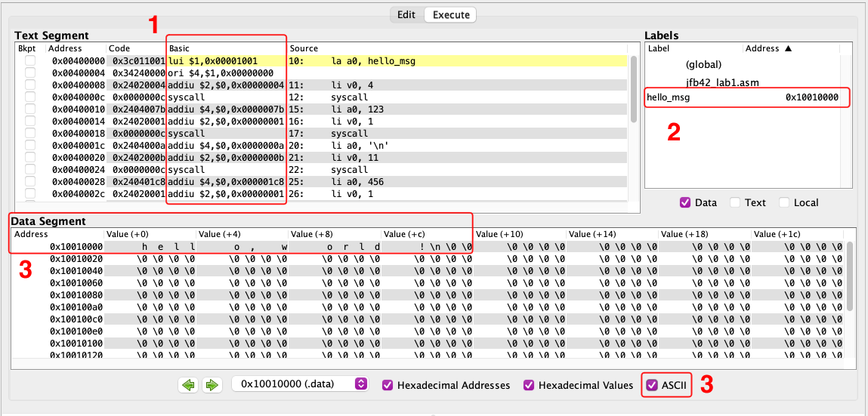Uncheck the Hexadecimal Values checkbox
This screenshot has width=868, height=416.
(529, 385)
